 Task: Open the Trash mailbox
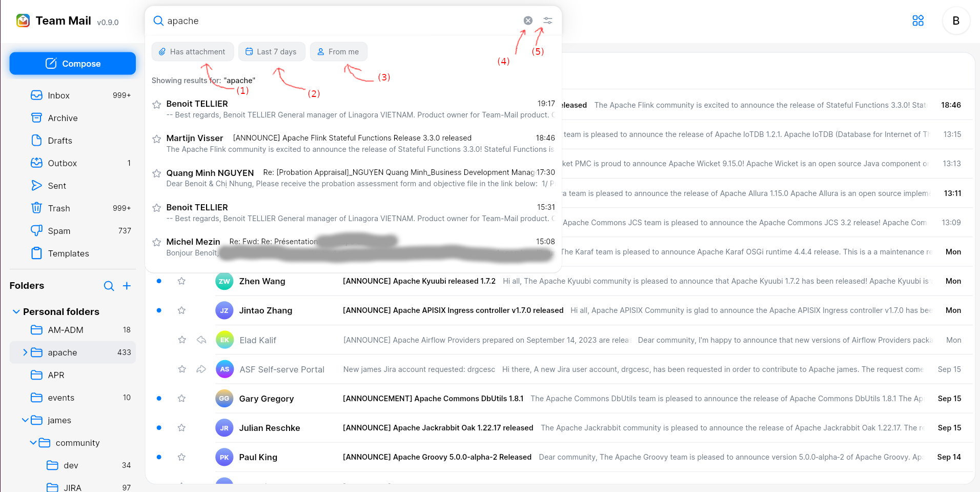(73, 208)
